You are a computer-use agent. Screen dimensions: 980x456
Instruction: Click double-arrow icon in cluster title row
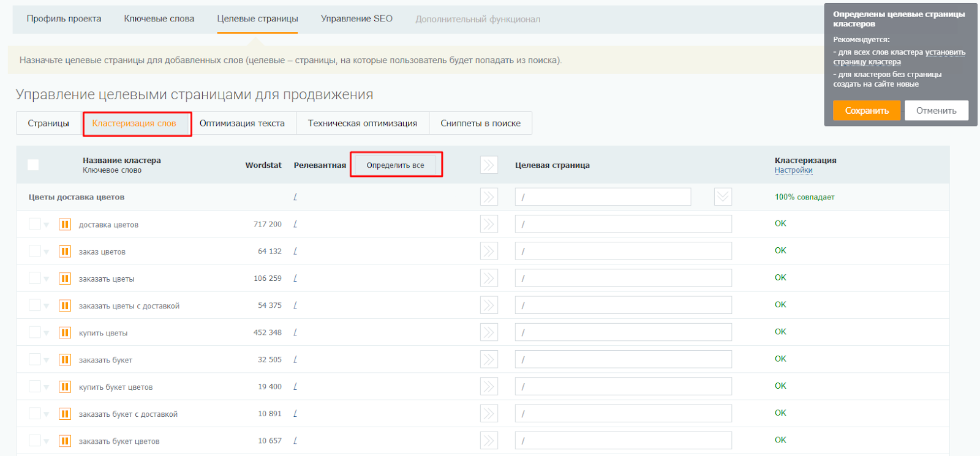489,197
